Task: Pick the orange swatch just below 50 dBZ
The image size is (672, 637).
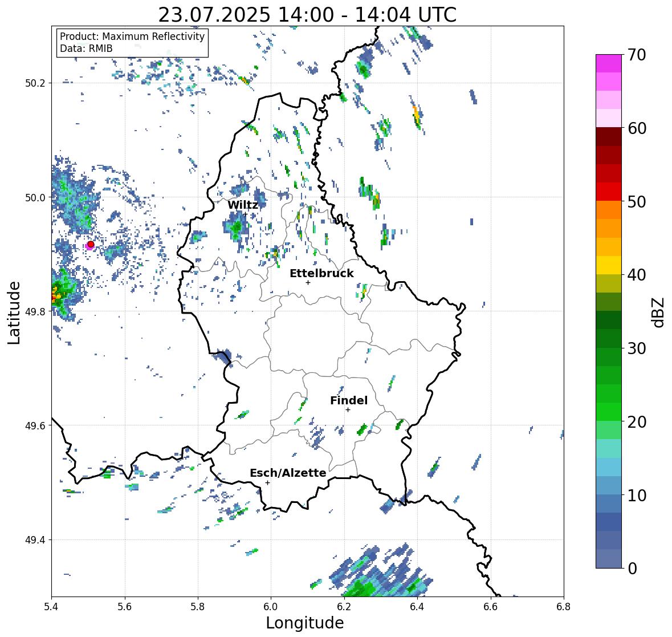Action: tap(609, 210)
